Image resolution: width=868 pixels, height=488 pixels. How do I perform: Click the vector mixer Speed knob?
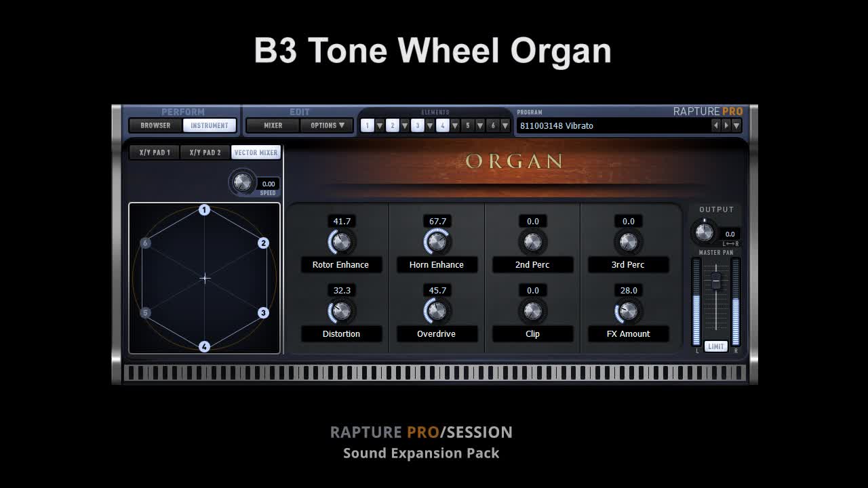242,182
